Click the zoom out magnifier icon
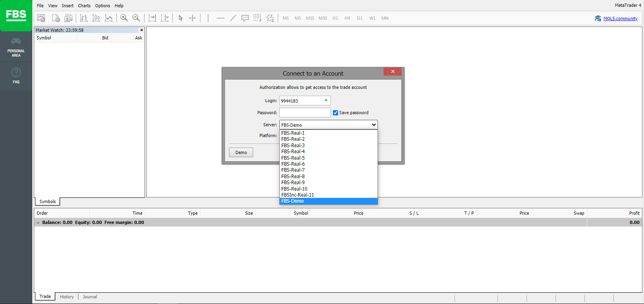Viewport: 644px width, 304px height. 136,18
